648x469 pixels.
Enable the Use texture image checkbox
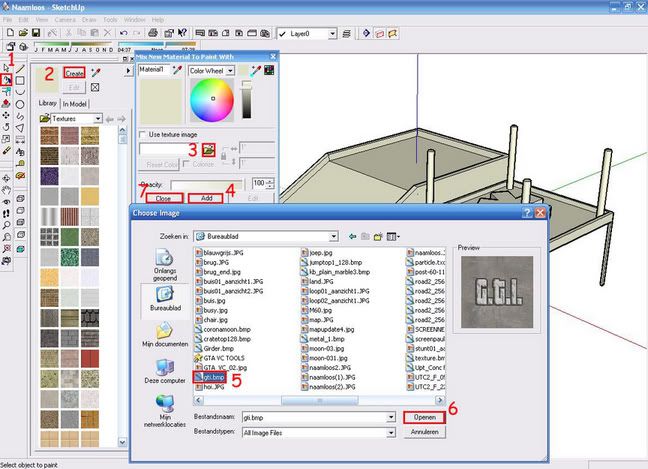point(143,135)
